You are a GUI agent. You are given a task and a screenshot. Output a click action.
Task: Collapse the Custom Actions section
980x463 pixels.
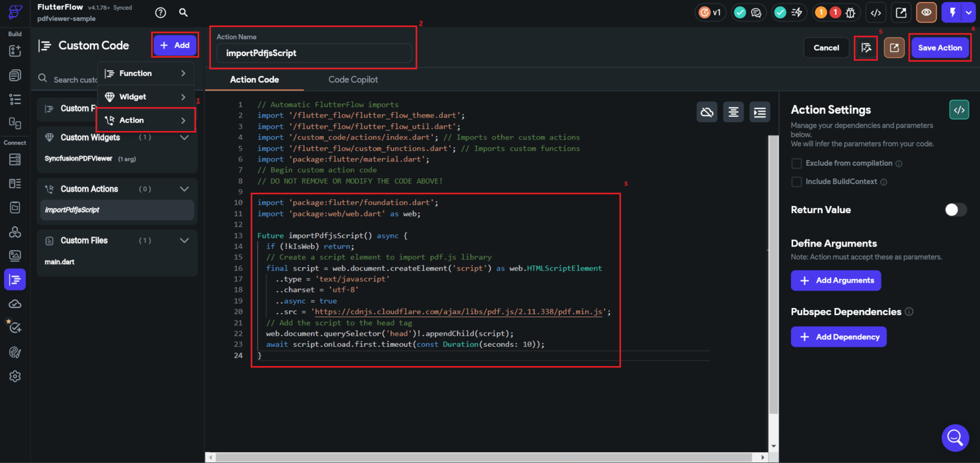point(184,189)
